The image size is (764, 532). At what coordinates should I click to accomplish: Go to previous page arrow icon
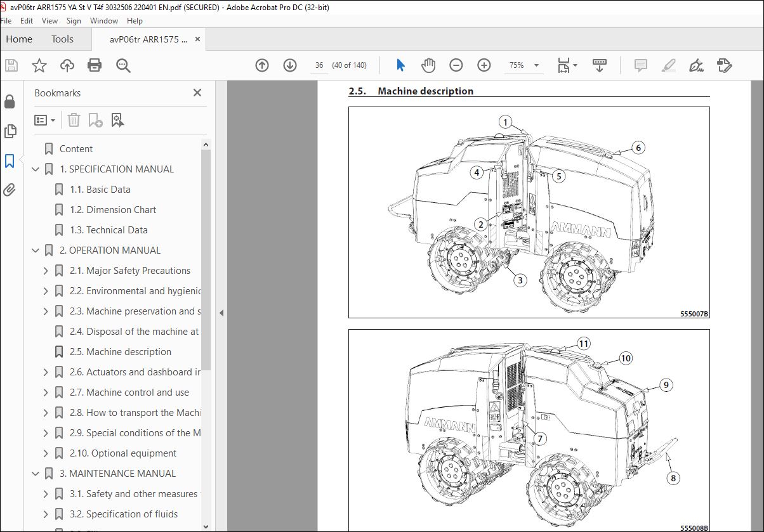coord(262,65)
